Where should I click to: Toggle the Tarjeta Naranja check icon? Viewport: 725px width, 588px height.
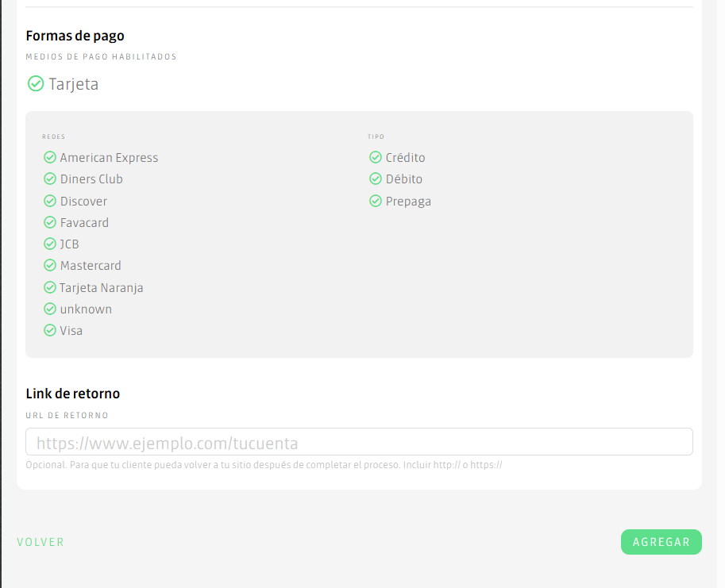coord(49,286)
